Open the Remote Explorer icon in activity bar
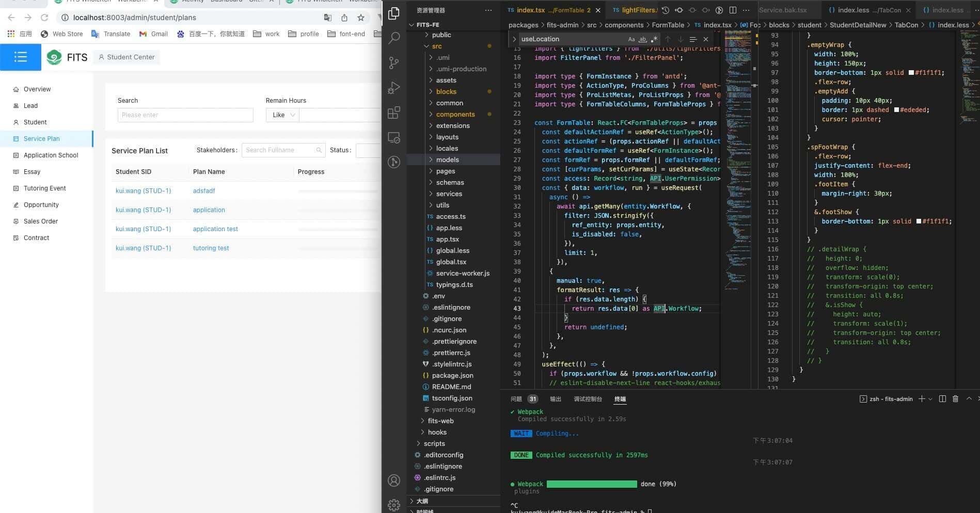The image size is (980, 513). 394,138
